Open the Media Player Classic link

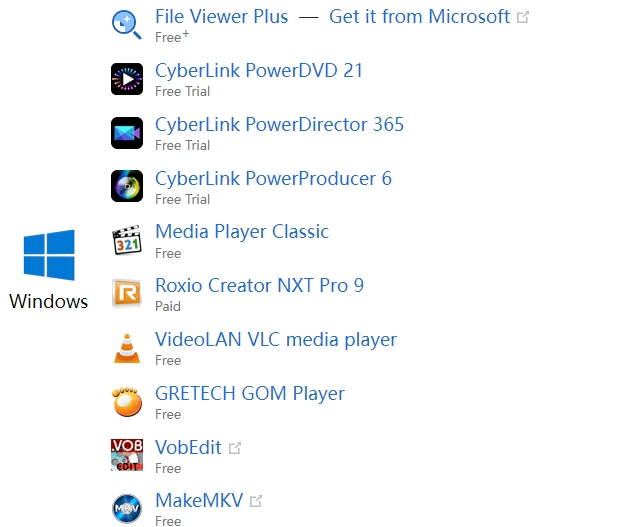click(242, 232)
